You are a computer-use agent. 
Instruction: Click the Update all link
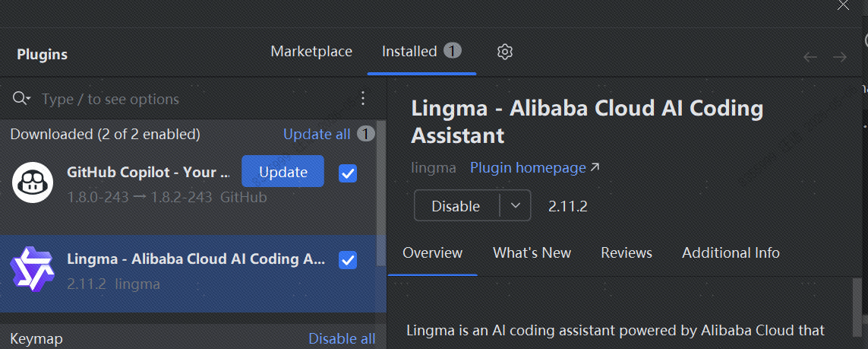(x=317, y=134)
